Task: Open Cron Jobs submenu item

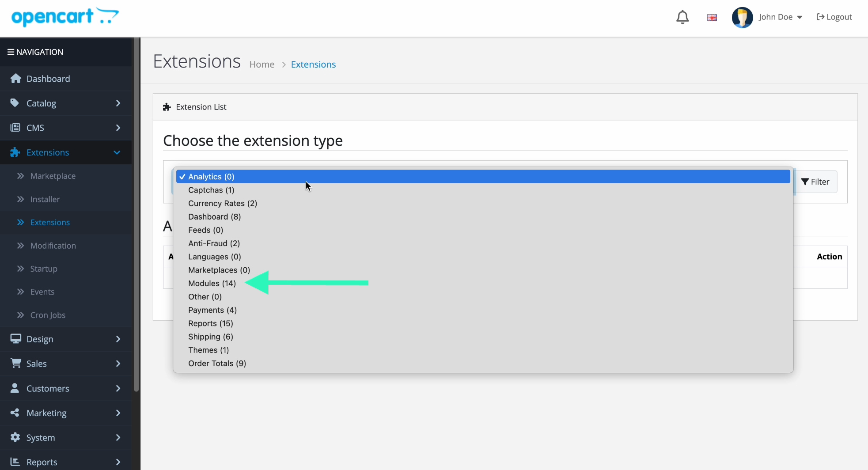Action: (66, 315)
